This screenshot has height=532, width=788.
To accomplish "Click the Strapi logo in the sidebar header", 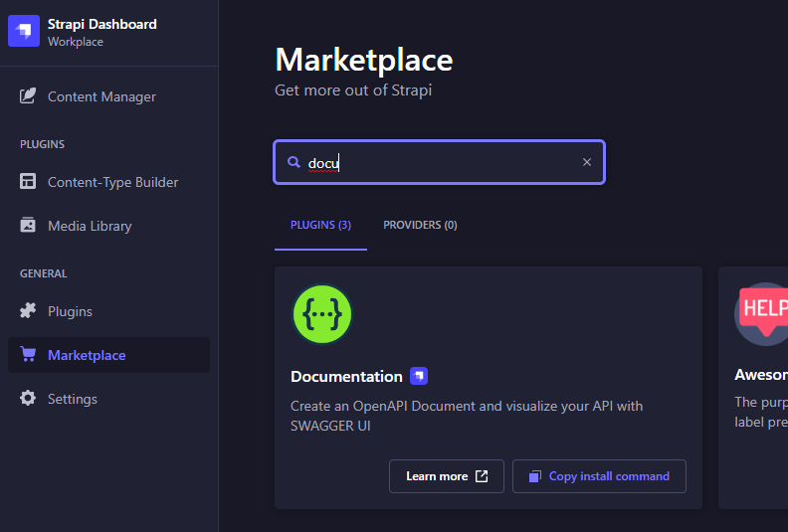I will pos(24,31).
